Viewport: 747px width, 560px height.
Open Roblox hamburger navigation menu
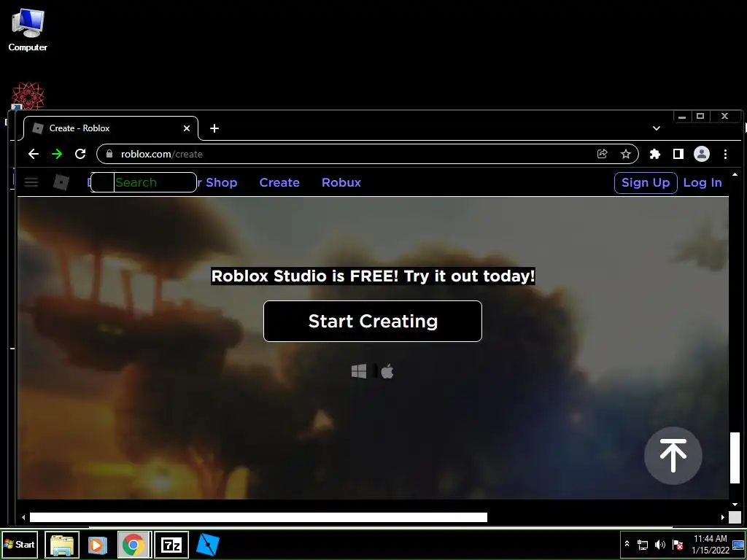31,182
